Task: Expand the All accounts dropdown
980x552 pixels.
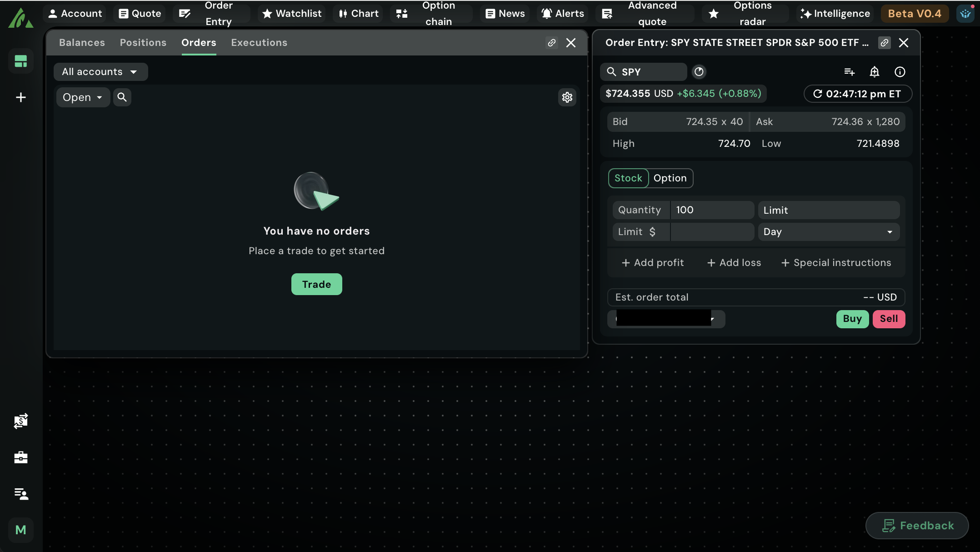Action: [100, 72]
